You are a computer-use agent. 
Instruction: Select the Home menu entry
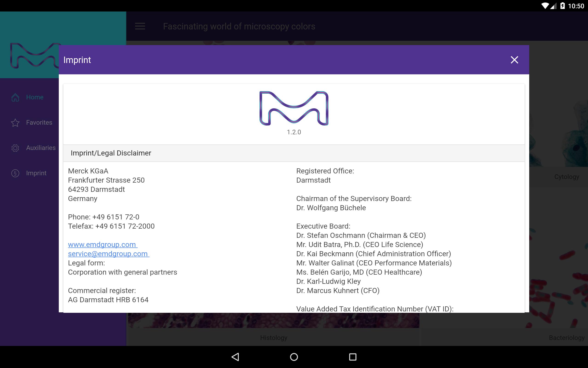click(x=35, y=97)
